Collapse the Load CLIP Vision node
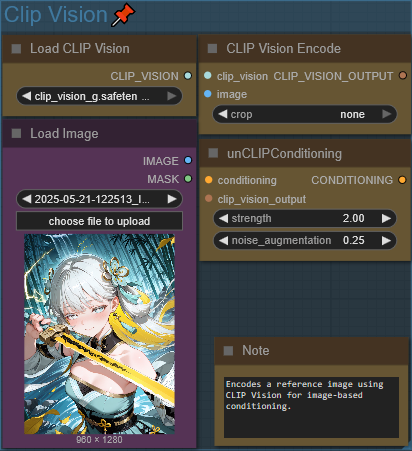This screenshot has width=412, height=451. (16, 49)
